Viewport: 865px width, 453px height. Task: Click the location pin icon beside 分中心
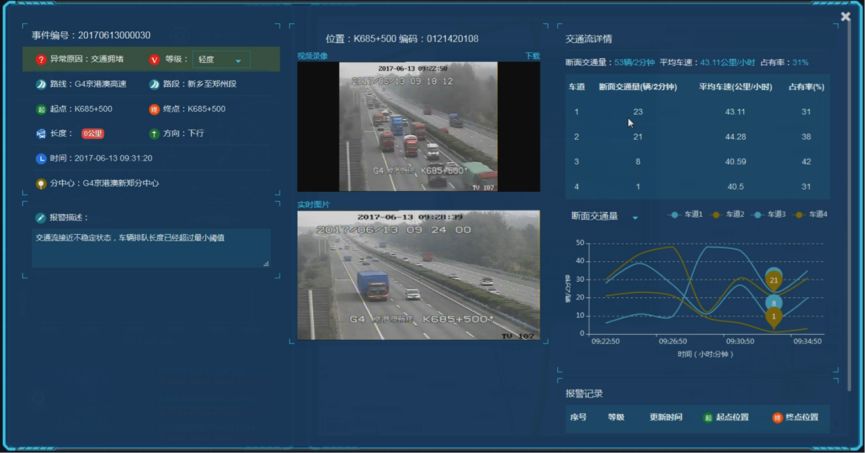click(x=40, y=183)
